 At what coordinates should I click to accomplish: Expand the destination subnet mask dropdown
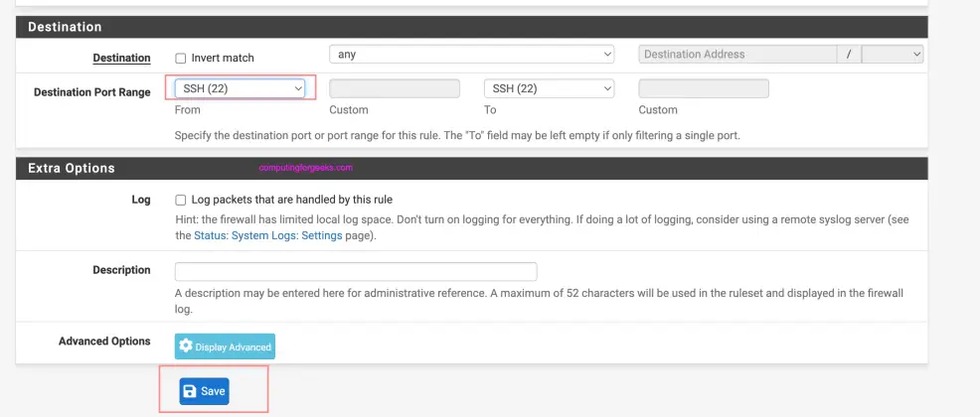[893, 55]
